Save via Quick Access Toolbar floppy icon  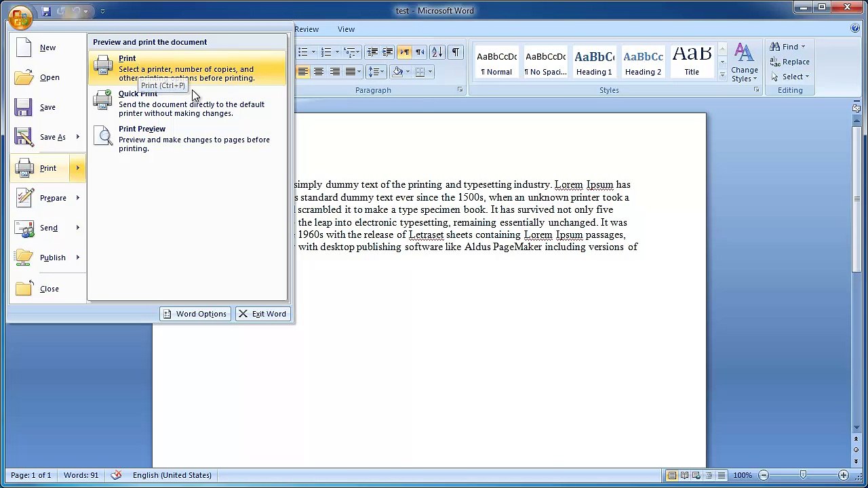(46, 12)
